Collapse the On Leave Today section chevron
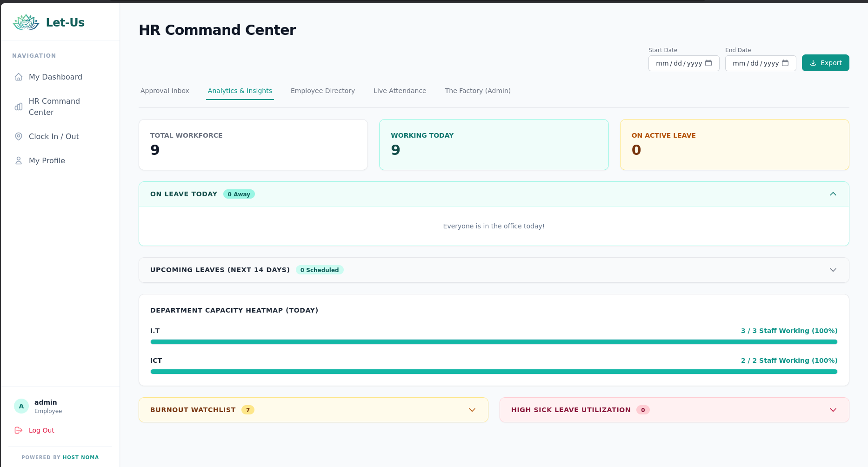 (x=833, y=194)
